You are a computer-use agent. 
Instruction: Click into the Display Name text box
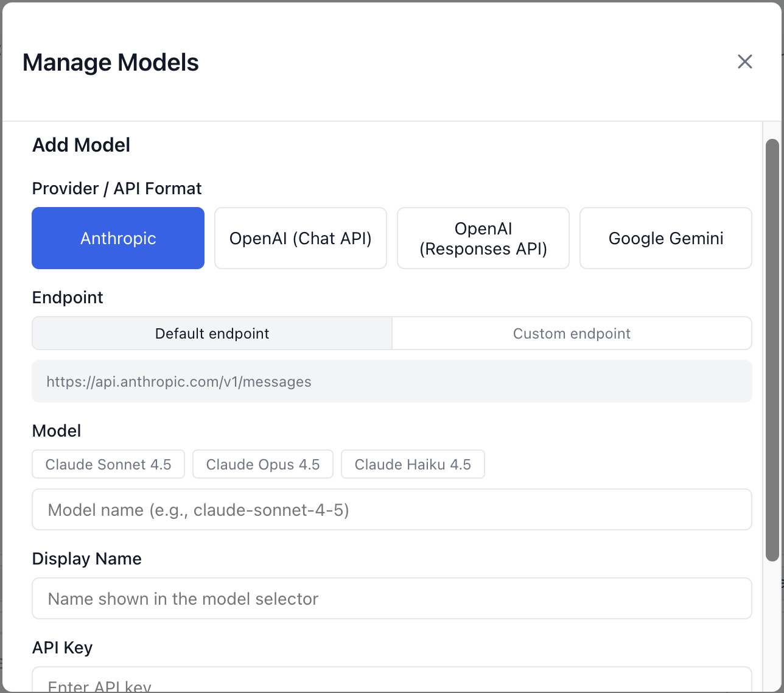point(392,599)
